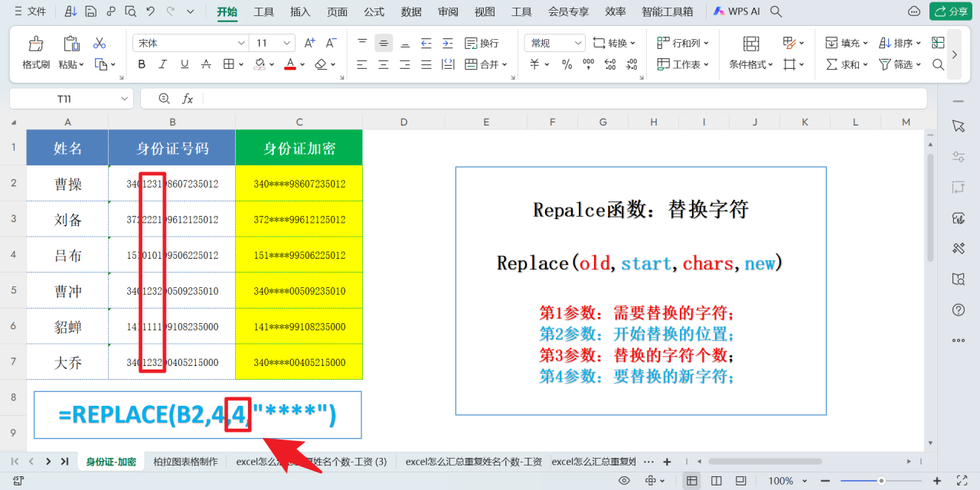Click the Print Preview icon
Screen dimensions: 980x490
pos(130,11)
